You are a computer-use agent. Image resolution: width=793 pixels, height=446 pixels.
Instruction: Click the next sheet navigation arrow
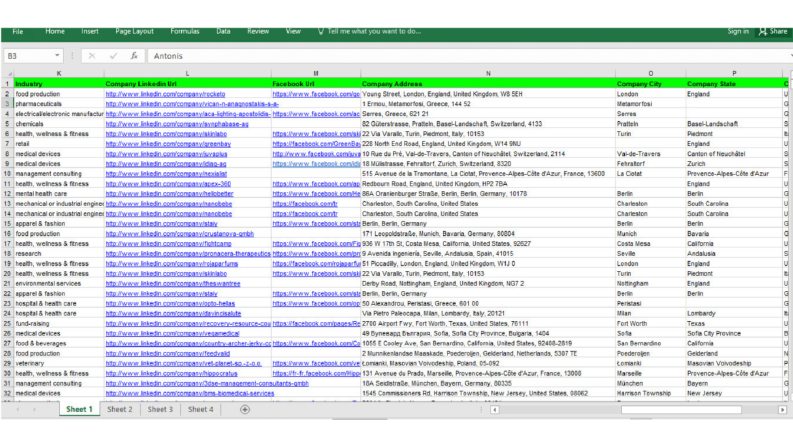click(x=34, y=410)
